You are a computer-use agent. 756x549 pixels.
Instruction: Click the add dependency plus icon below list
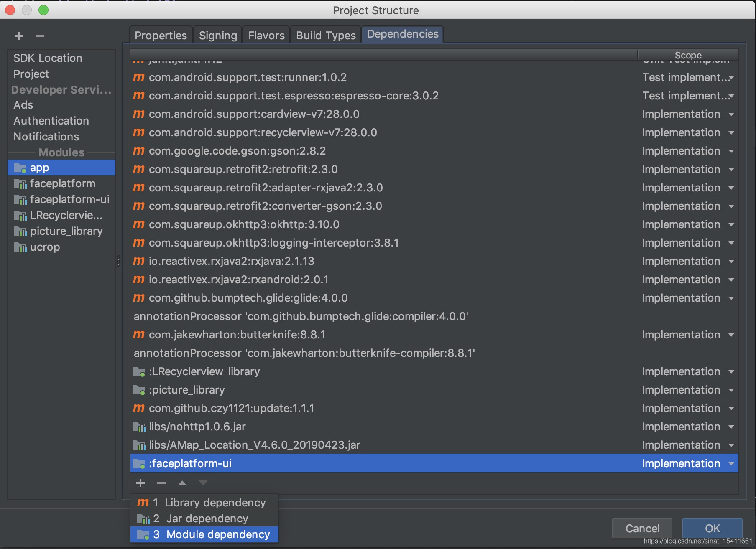pos(140,483)
